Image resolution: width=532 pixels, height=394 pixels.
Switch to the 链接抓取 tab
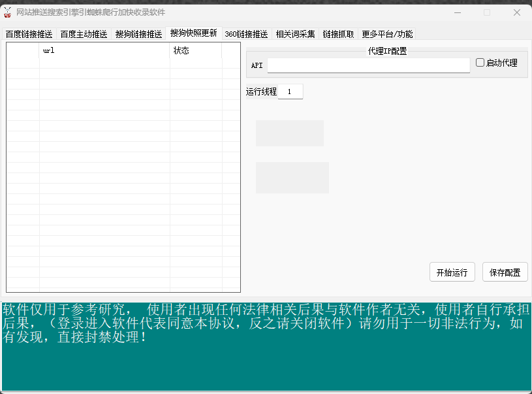[338, 34]
